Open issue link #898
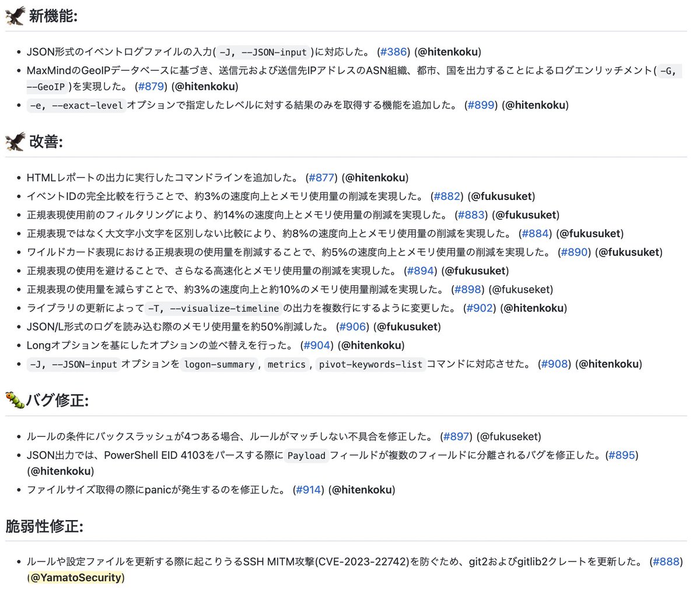This screenshot has width=700, height=590. point(468,290)
